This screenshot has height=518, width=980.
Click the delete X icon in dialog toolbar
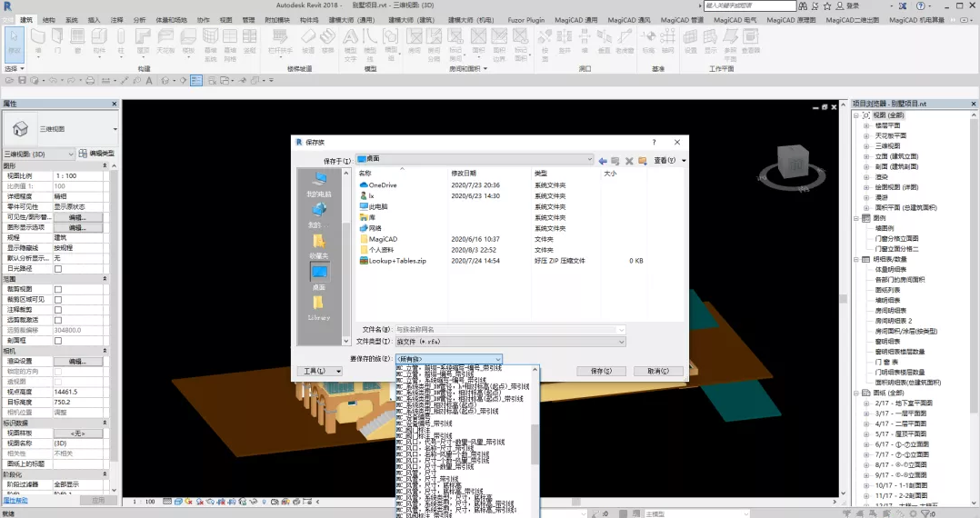pos(629,160)
